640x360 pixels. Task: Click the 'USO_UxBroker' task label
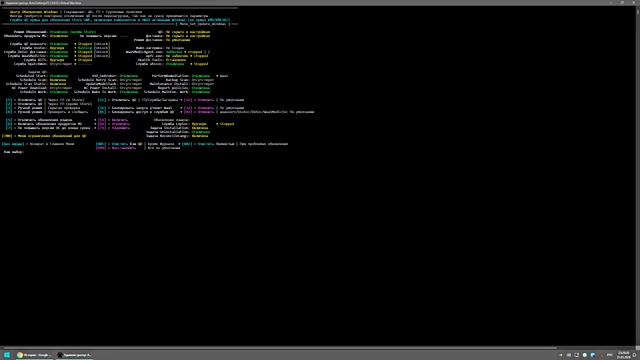104,76
